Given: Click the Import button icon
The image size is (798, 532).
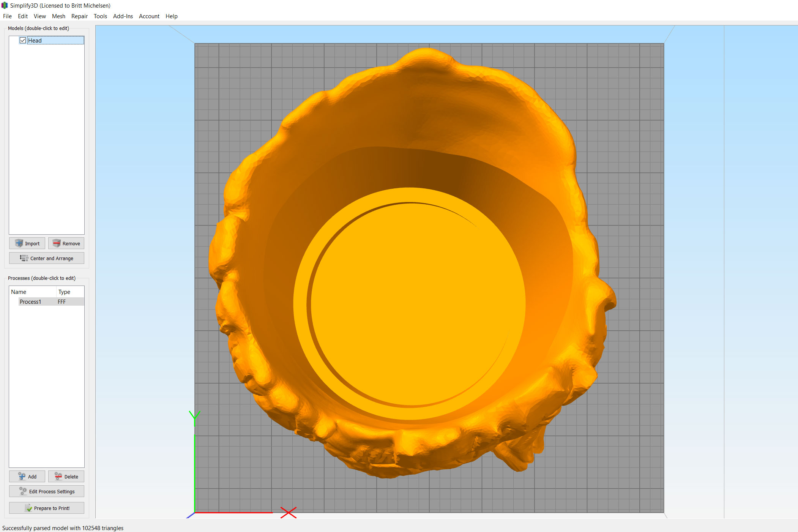Looking at the screenshot, I should pyautogui.click(x=19, y=243).
